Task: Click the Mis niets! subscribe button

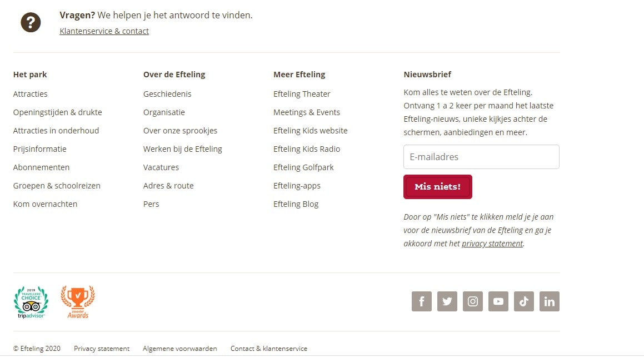Action: point(438,186)
